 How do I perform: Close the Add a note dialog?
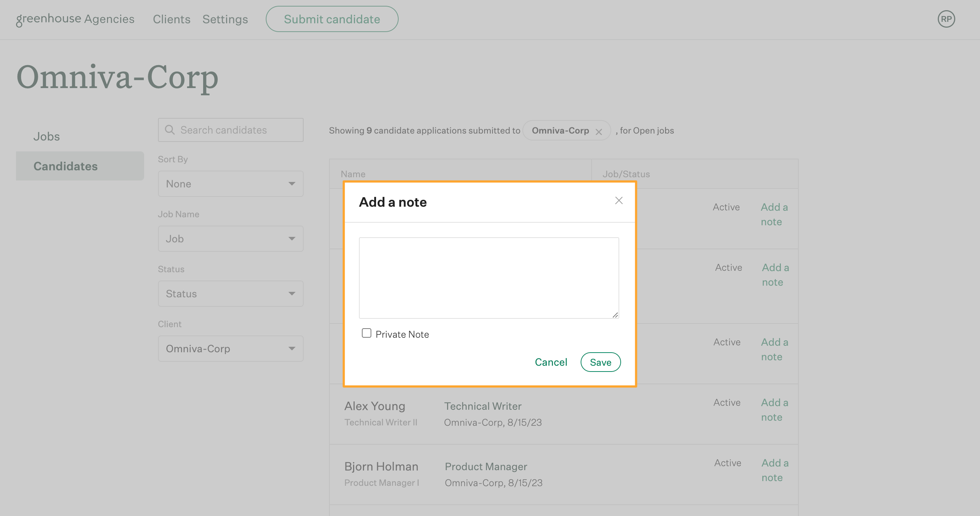(619, 201)
